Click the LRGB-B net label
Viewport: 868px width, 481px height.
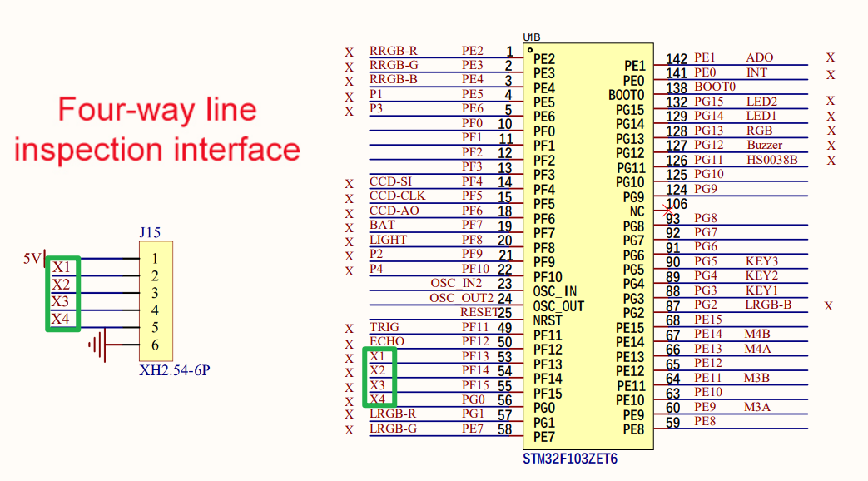coord(768,305)
